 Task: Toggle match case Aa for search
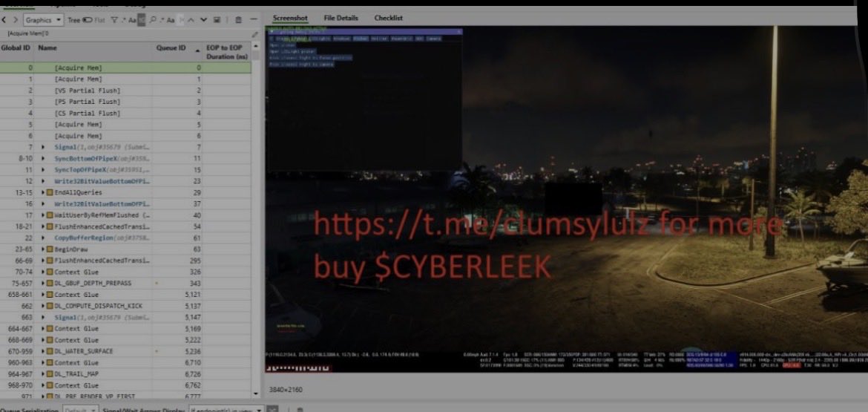(171, 20)
